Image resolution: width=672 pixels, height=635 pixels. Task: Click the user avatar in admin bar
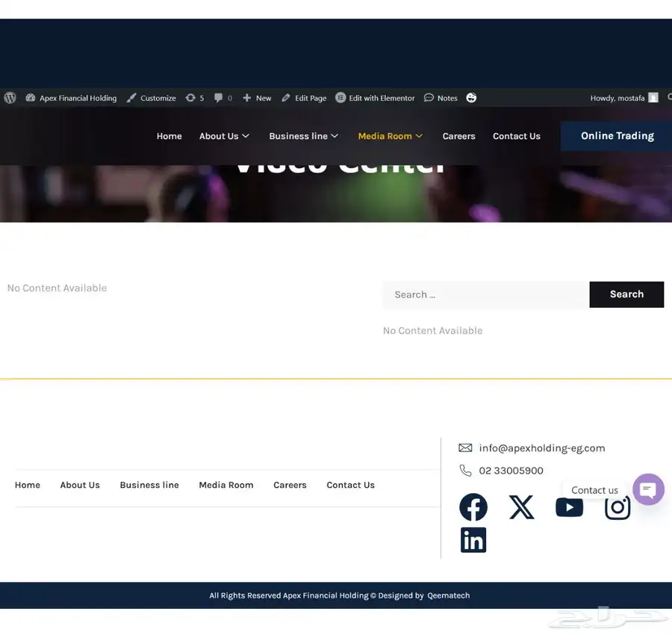point(653,98)
